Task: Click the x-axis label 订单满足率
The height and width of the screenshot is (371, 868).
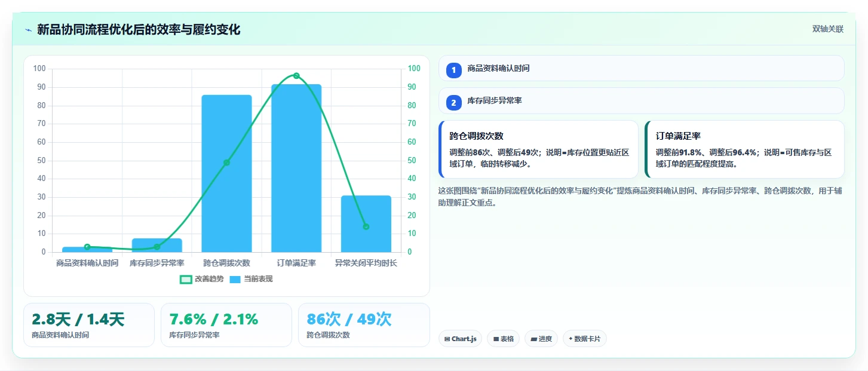Action: click(296, 263)
